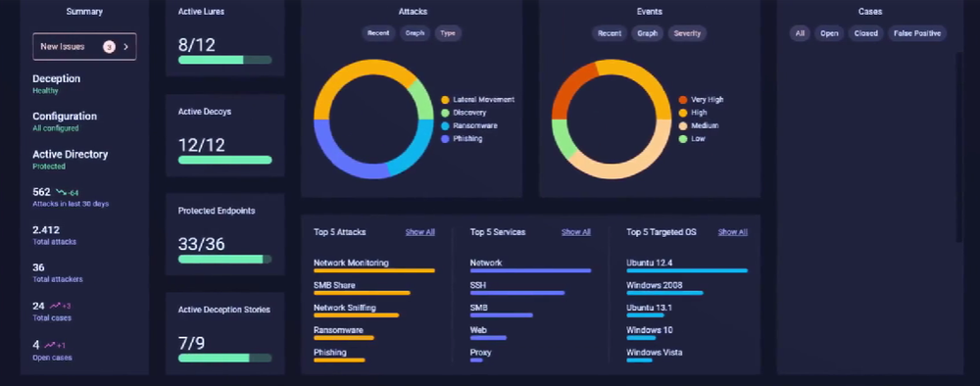Click the red New Issues count badge

click(110, 47)
